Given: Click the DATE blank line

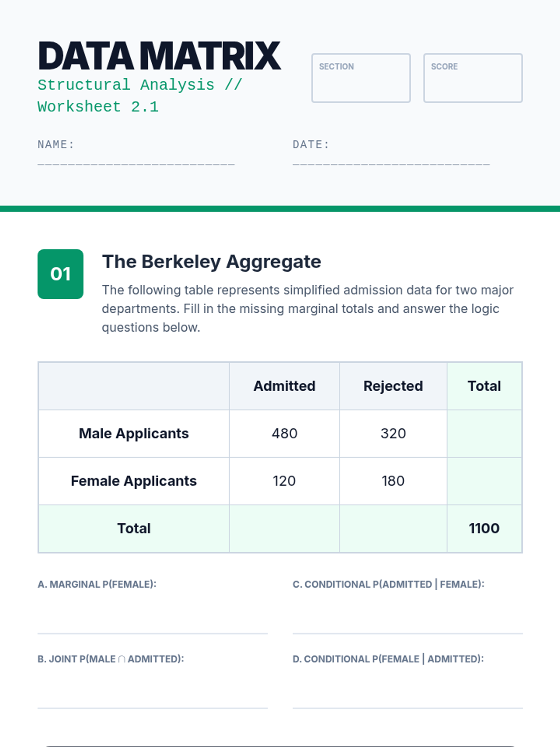Looking at the screenshot, I should point(391,165).
